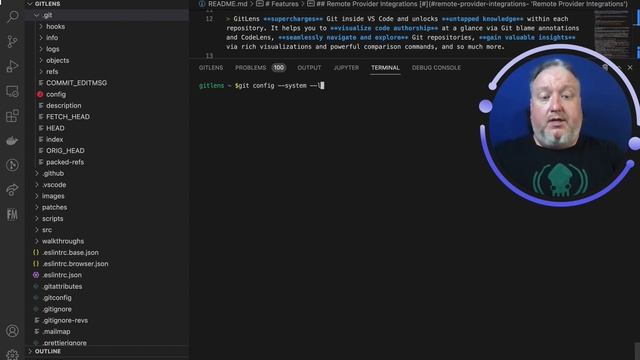The image size is (640, 360).
Task: Open the FM extension icon
Action: [x=12, y=215]
